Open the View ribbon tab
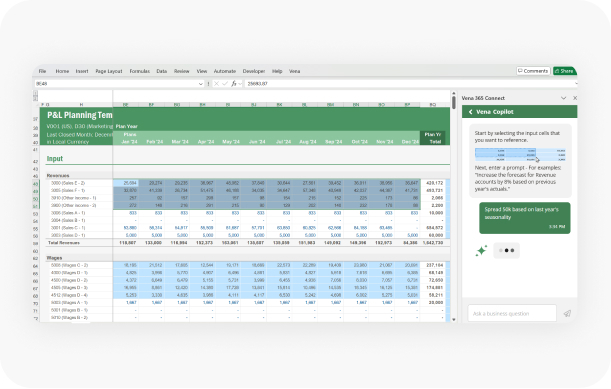The image size is (611, 389). coord(202,71)
